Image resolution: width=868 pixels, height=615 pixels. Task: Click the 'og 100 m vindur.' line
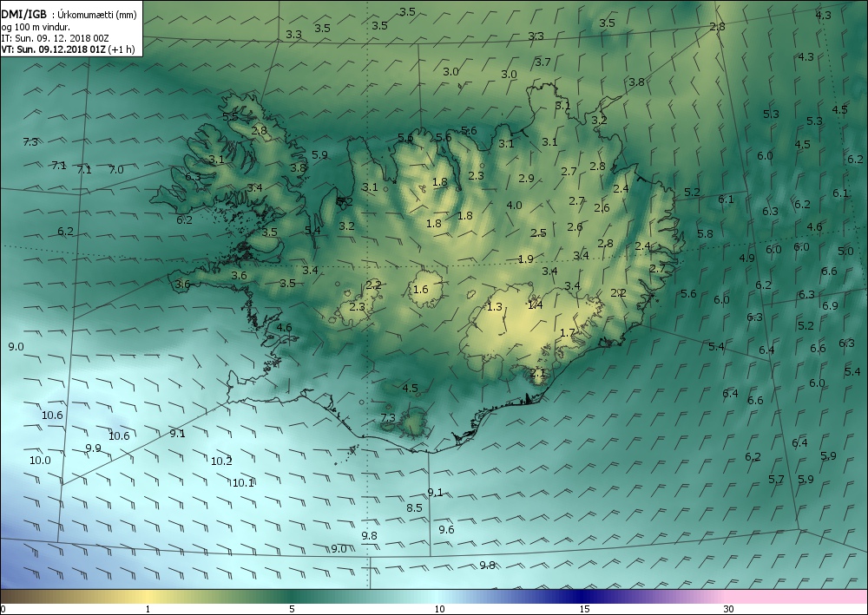pos(36,27)
